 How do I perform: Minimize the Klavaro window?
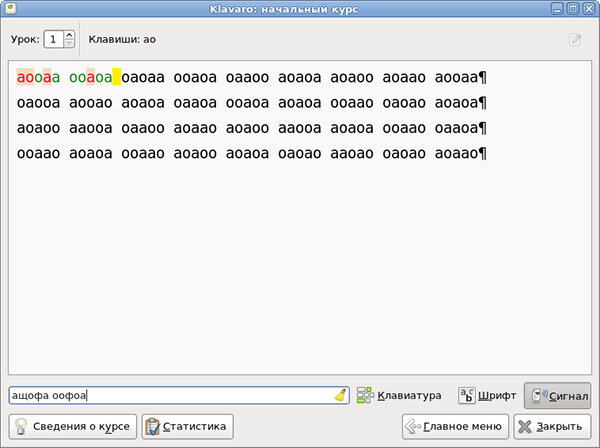(557, 8)
